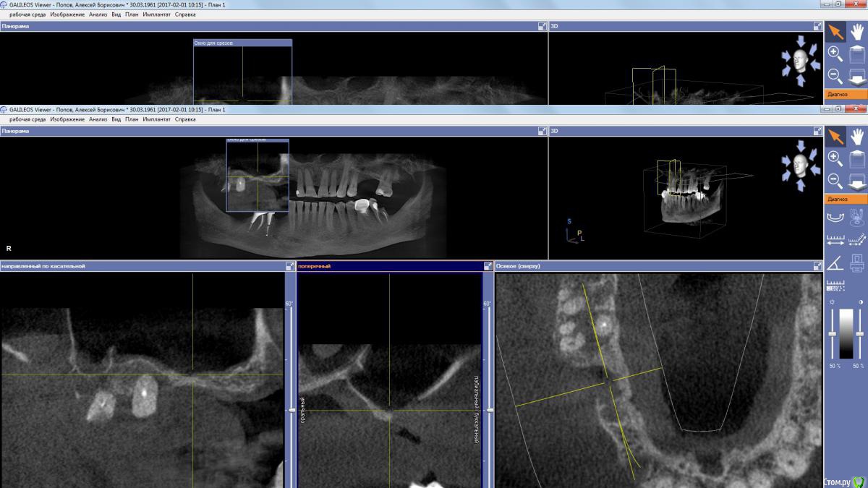The height and width of the screenshot is (488, 868).
Task: Open Изображение menu in the lower window
Action: click(x=67, y=119)
